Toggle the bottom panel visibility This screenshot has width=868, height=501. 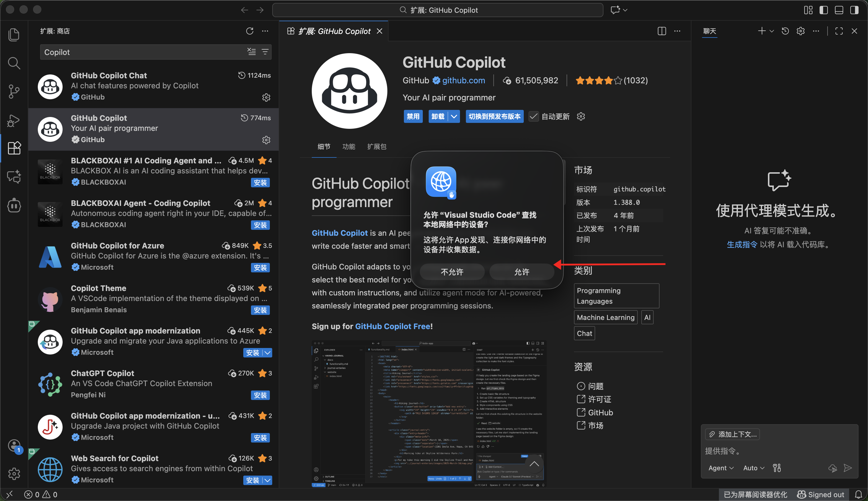point(839,10)
